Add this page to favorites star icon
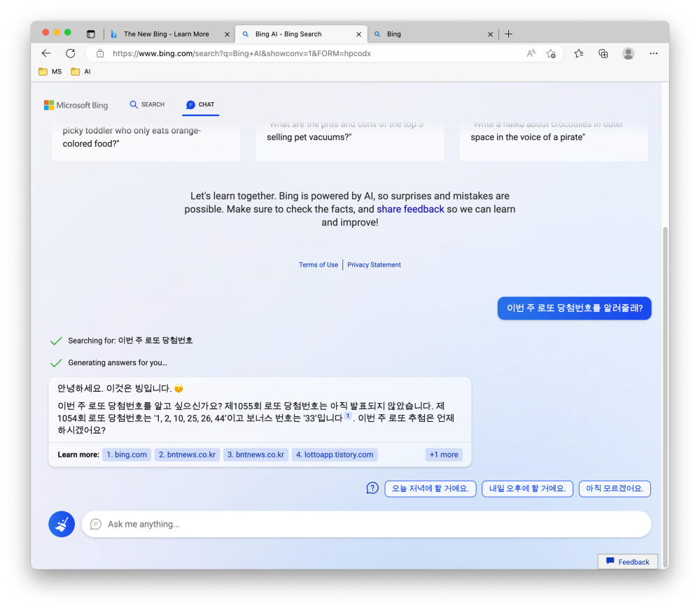The width and height of the screenshot is (700, 610). click(551, 54)
